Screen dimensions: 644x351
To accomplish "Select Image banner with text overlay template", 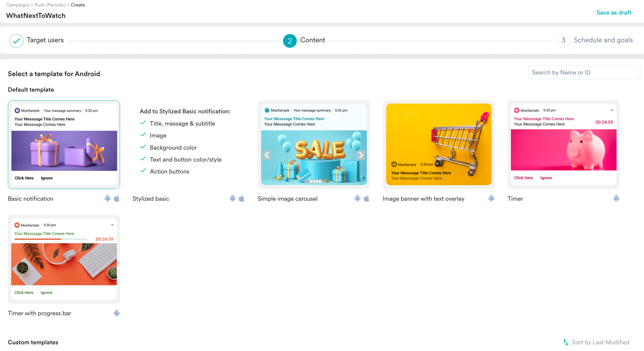I will (x=439, y=145).
